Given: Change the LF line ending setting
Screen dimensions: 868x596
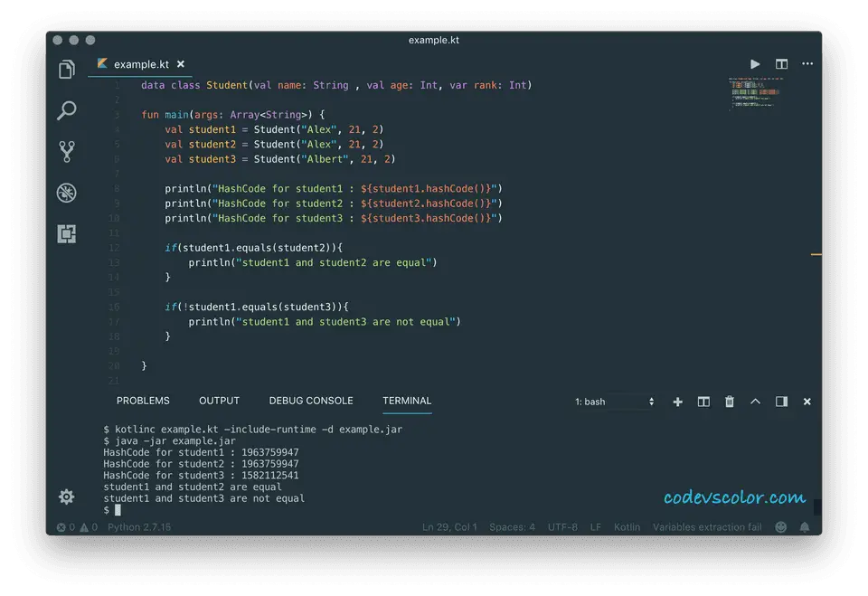Looking at the screenshot, I should (596, 527).
